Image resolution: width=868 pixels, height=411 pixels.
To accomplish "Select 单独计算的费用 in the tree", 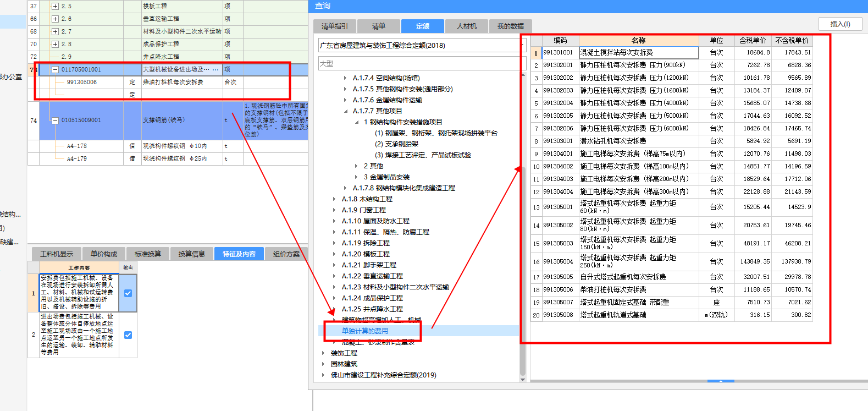I will 365,331.
